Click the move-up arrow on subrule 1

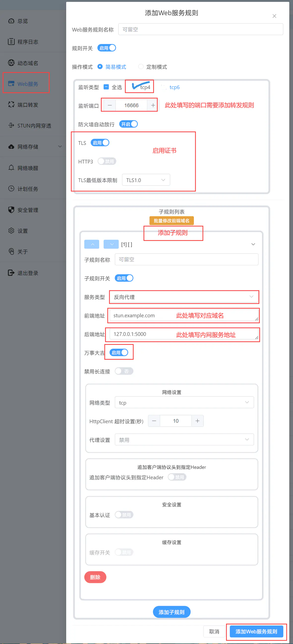(92, 244)
